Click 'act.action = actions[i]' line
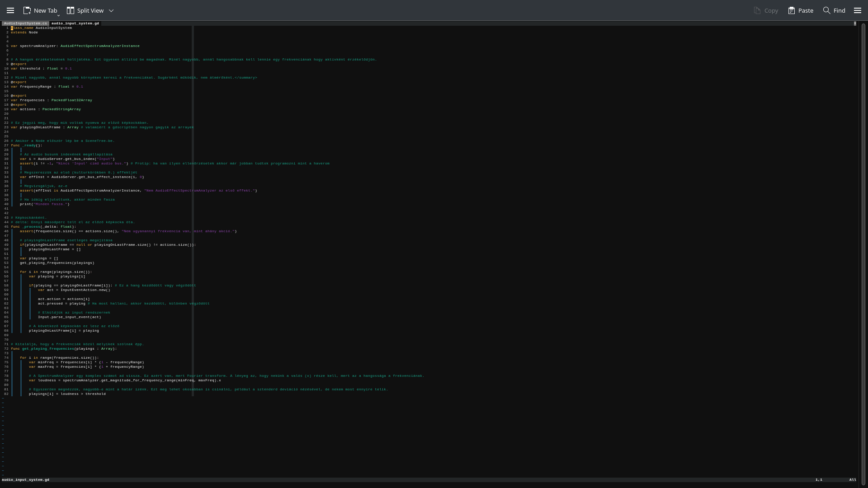This screenshot has height=488, width=868. click(64, 299)
